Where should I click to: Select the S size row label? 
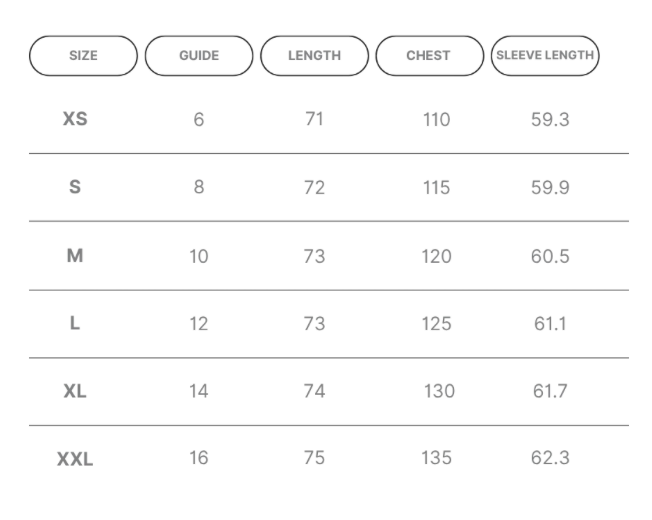[75, 187]
